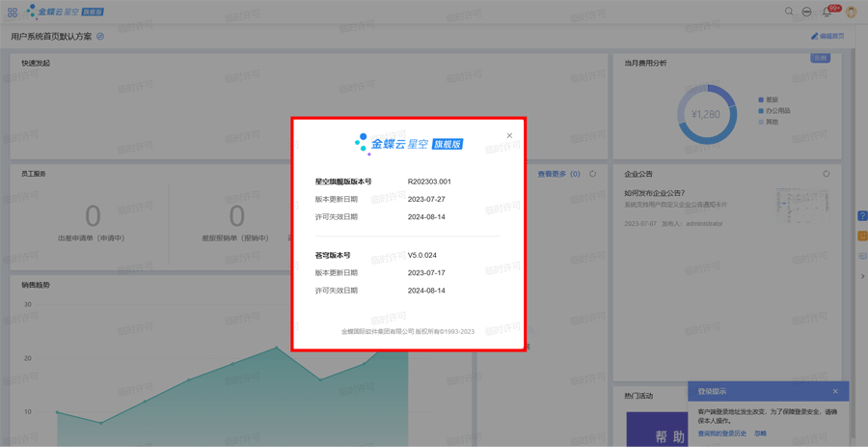Click the sales trend area chart

pos(232,399)
